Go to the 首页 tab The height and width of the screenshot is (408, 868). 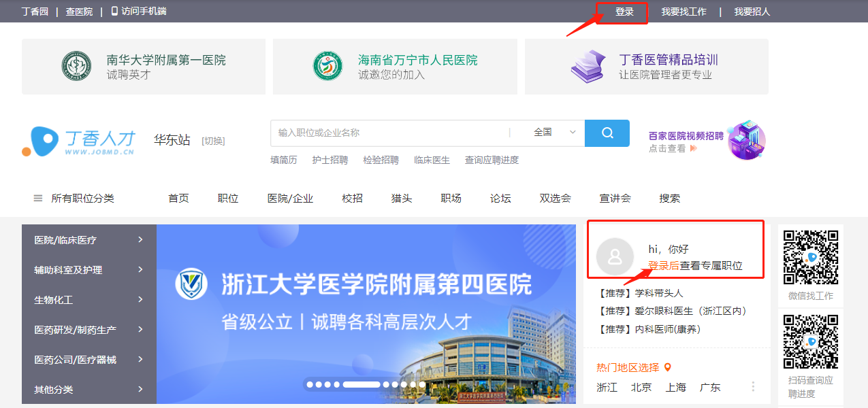point(178,199)
